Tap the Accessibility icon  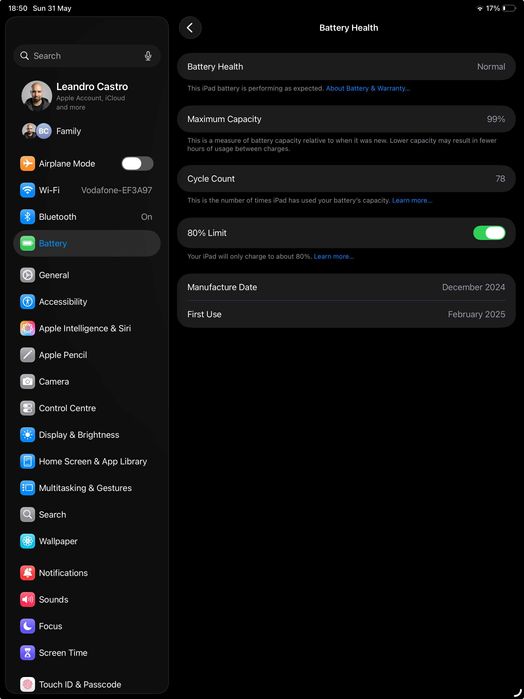tap(27, 302)
